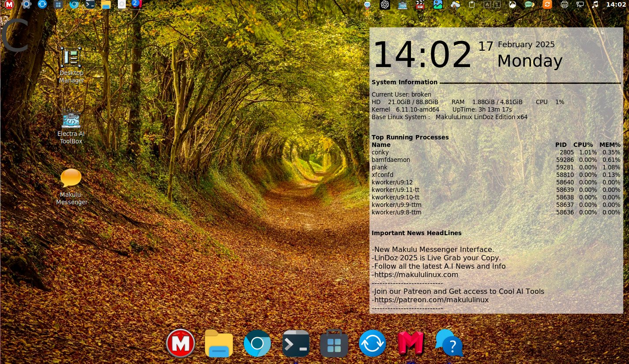This screenshot has width=629, height=364.
Task: Click the weather cloud tray icon
Action: tap(455, 5)
